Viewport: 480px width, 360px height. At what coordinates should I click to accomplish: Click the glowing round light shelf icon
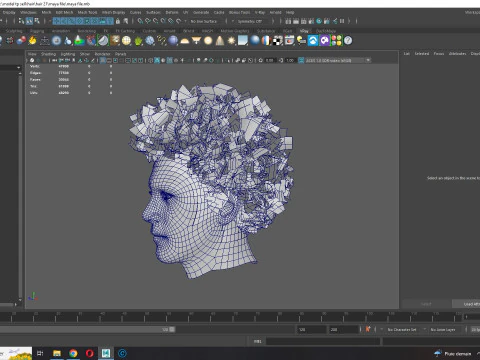tap(208, 41)
